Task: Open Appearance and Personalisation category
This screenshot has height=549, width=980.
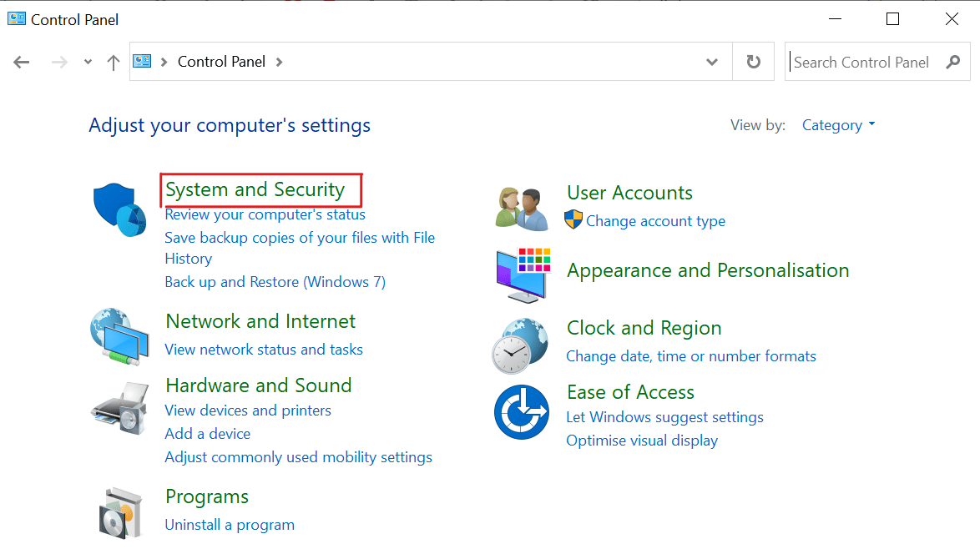Action: (708, 270)
